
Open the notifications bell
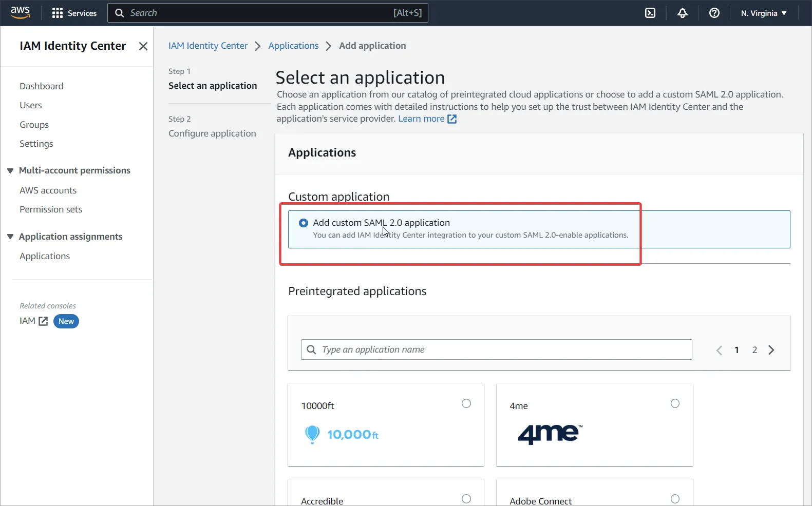tap(682, 13)
